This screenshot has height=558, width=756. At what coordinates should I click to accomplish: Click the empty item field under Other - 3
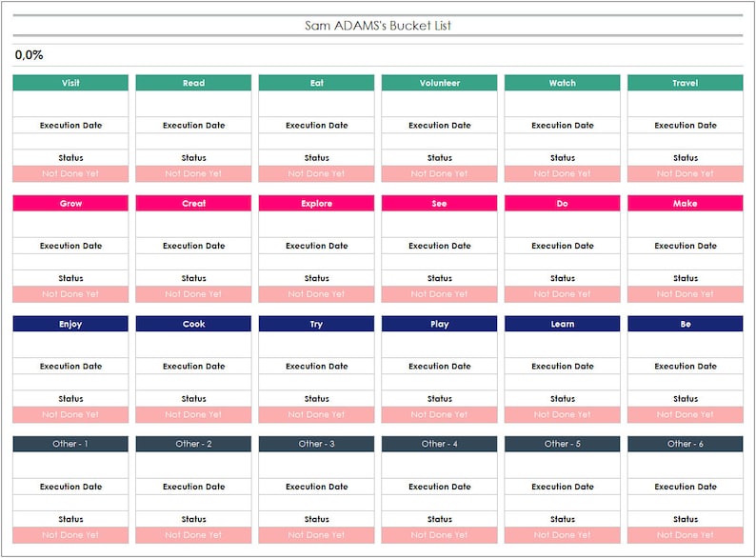[x=316, y=465]
